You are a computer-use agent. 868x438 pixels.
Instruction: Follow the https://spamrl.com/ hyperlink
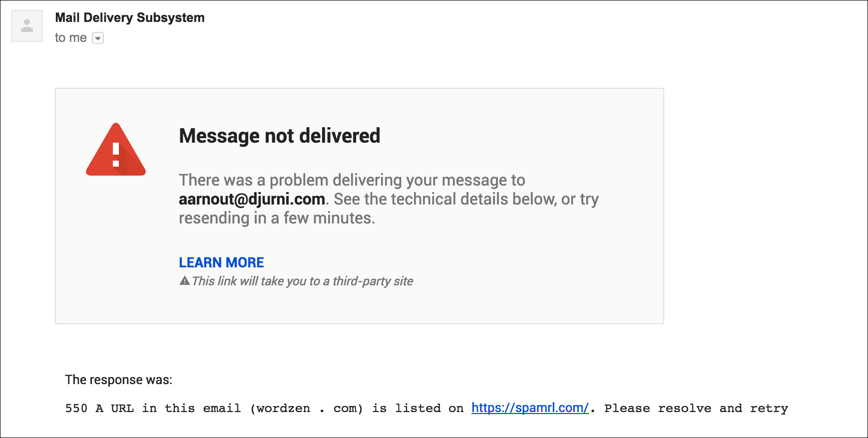tap(530, 408)
